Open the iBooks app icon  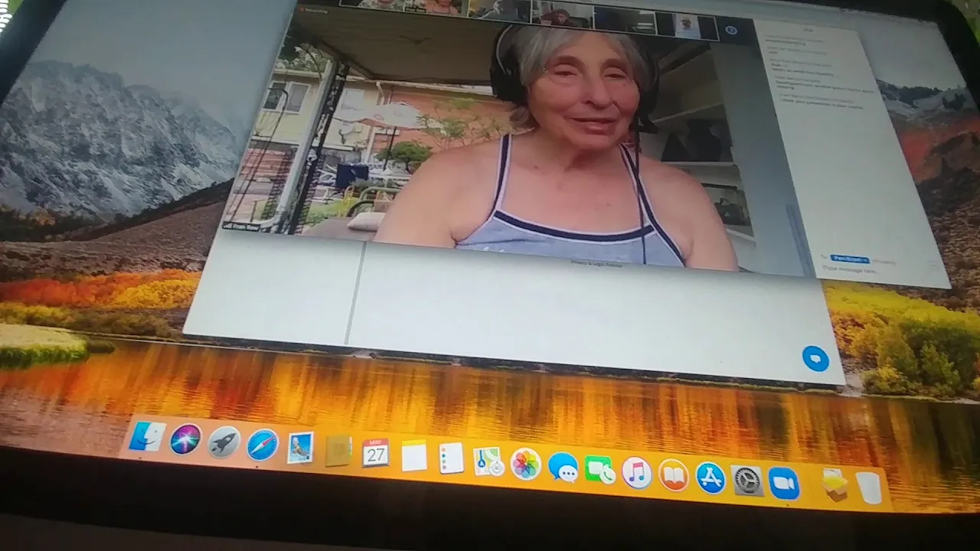pos(673,475)
